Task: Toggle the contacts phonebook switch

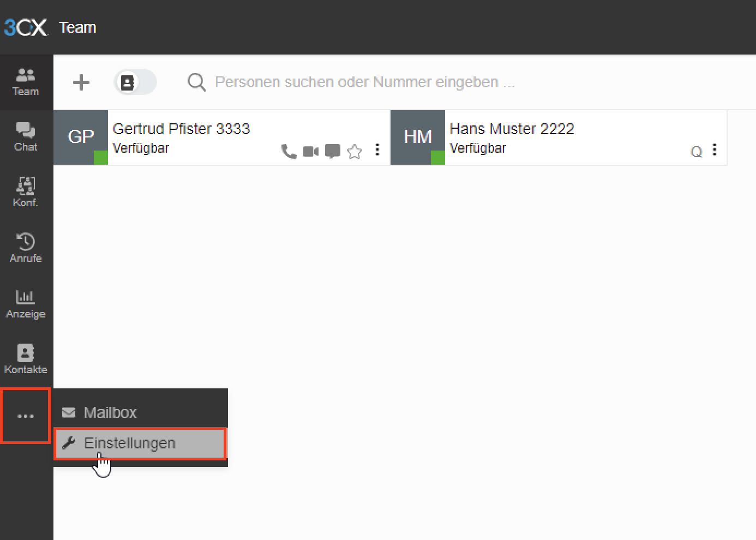Action: tap(135, 82)
